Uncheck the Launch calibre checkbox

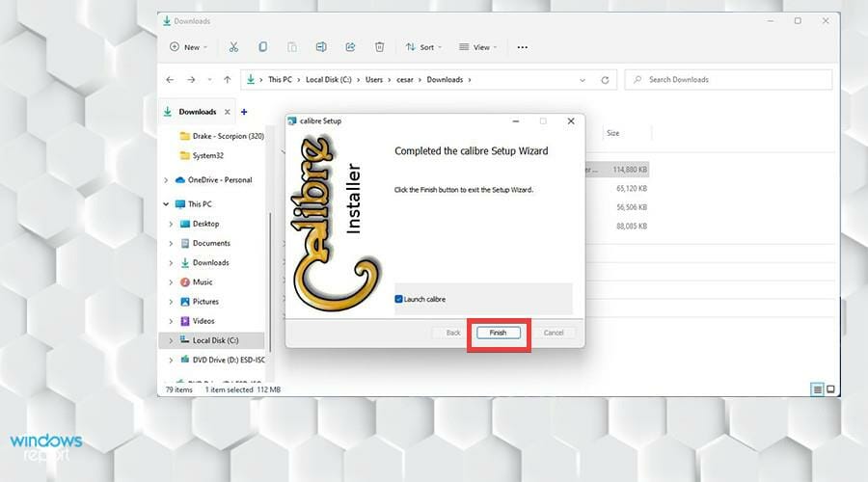point(398,300)
